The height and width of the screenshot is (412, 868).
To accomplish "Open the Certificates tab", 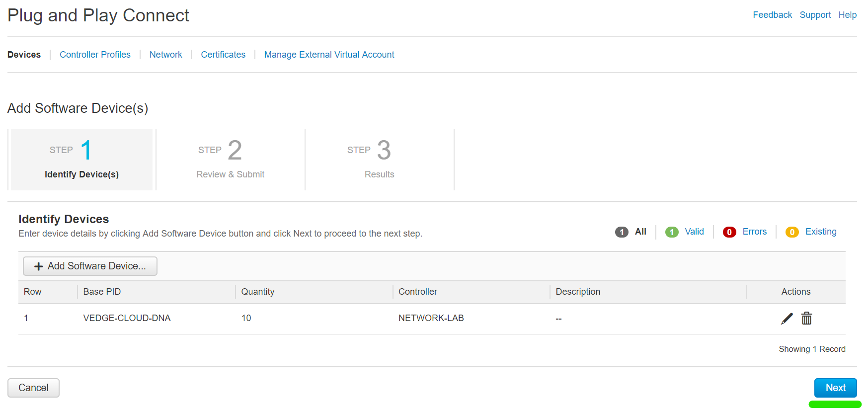I will point(223,55).
